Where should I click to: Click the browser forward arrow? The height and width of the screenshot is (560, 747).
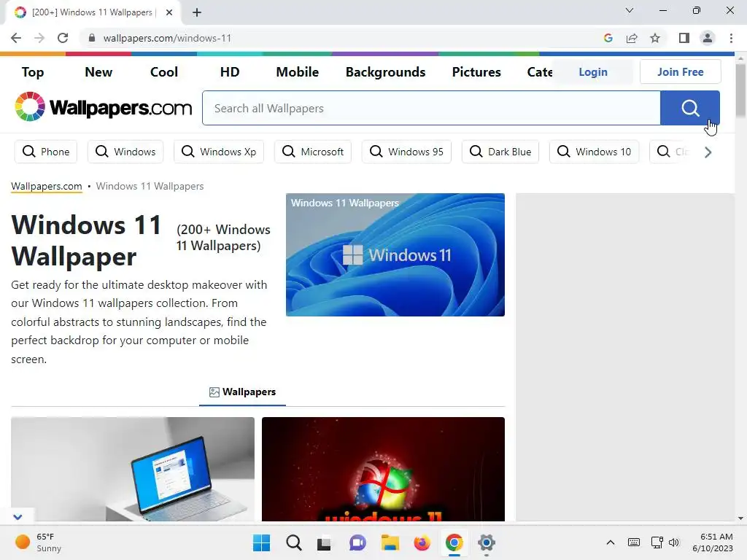pos(39,38)
